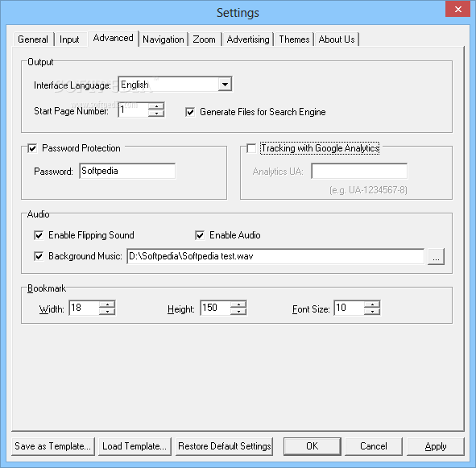Toggle the Password Protection checkbox
The height and width of the screenshot is (468, 476).
click(32, 148)
